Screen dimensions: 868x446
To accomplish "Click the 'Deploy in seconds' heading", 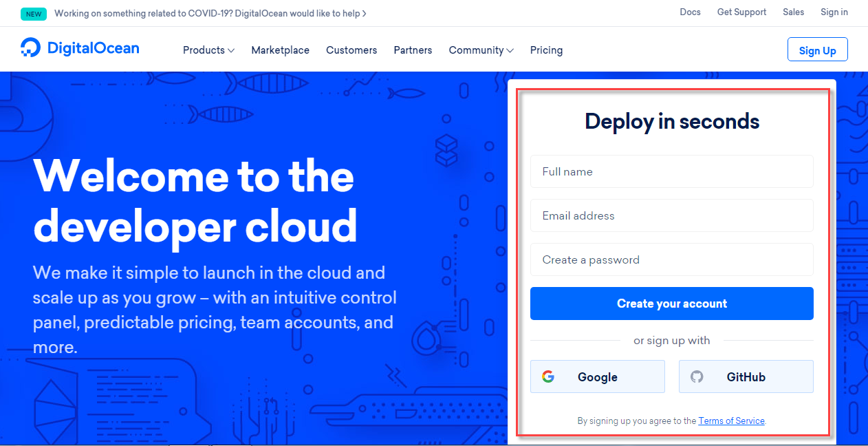I will coord(672,121).
